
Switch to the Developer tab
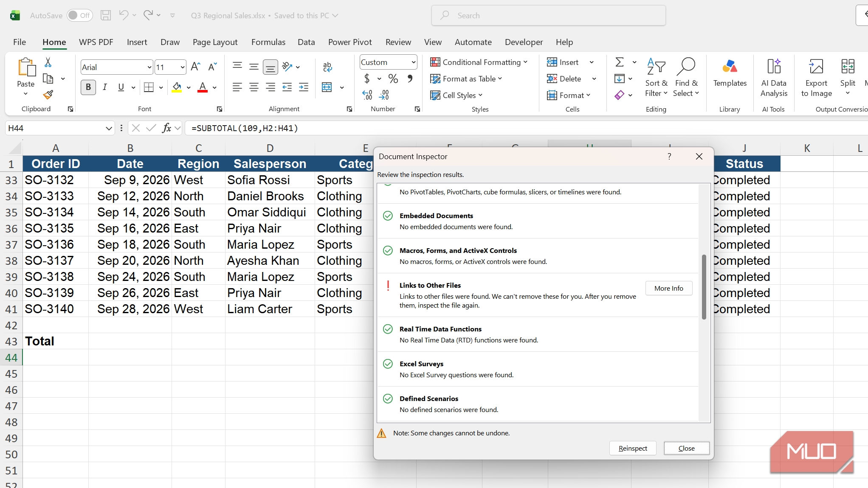click(524, 42)
